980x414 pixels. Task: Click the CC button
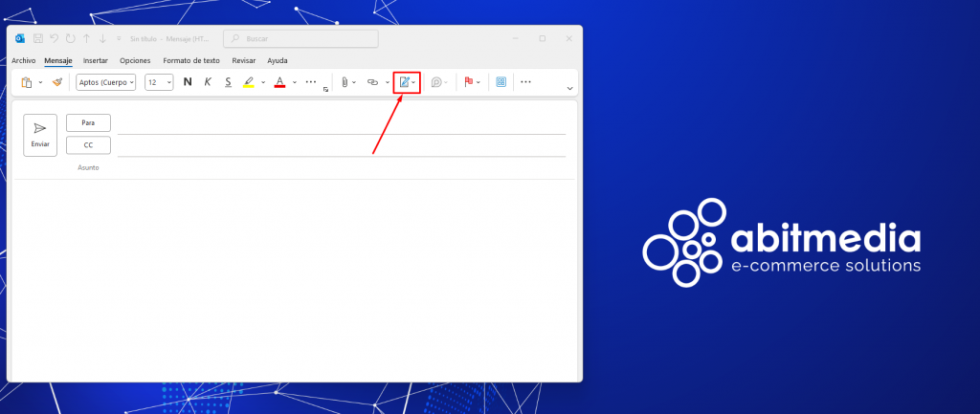(88, 145)
